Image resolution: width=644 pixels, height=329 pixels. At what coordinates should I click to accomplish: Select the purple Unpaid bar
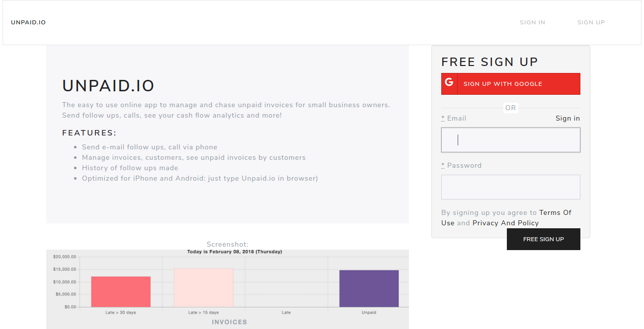click(369, 288)
